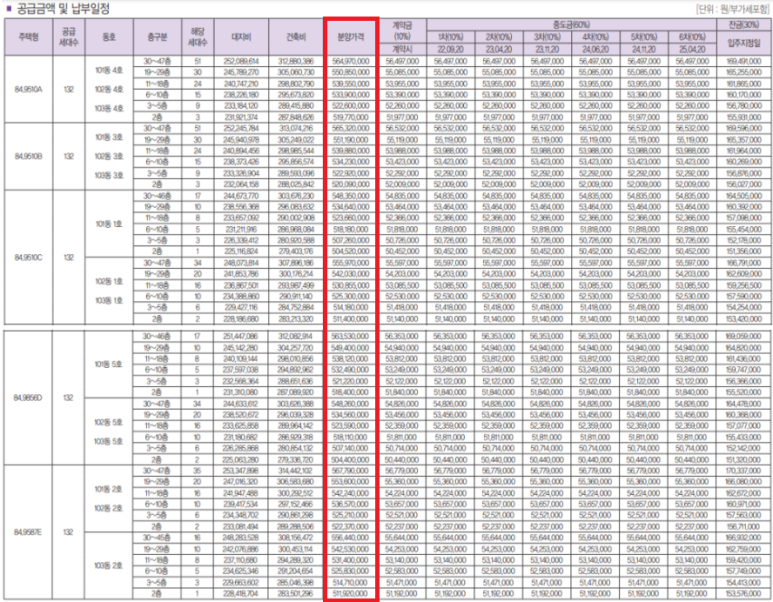Screen dimensions: 773x602
Task: Click the '132' supply count for 84.9510A
Action: (69, 89)
